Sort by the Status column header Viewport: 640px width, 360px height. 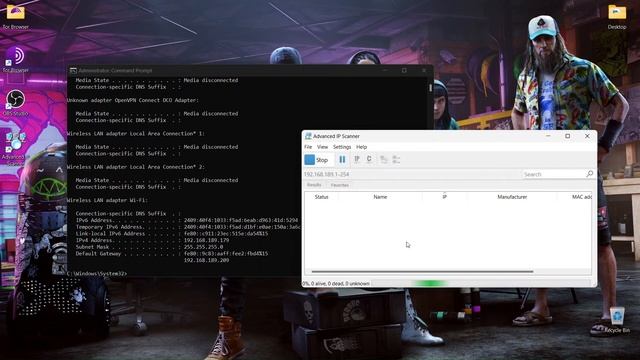point(322,197)
